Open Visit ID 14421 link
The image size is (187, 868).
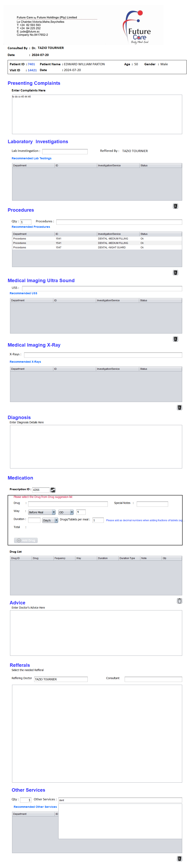click(32, 70)
